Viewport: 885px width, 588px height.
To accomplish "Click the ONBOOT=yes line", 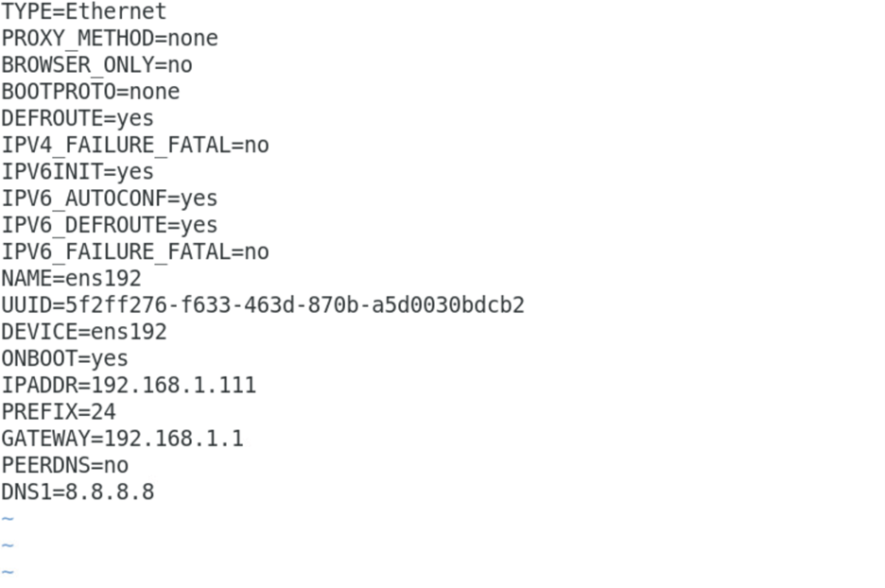I will tap(64, 359).
